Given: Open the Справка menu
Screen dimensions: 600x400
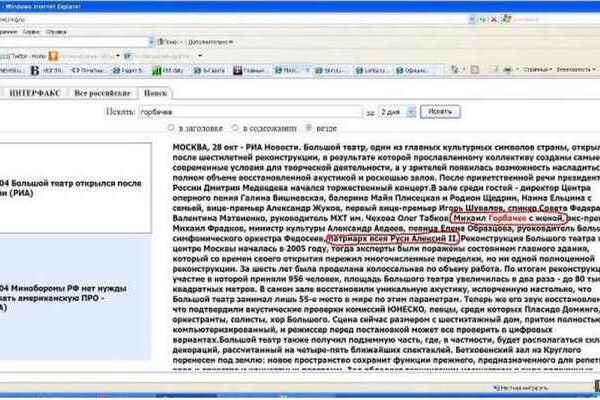Looking at the screenshot, I should (56, 32).
